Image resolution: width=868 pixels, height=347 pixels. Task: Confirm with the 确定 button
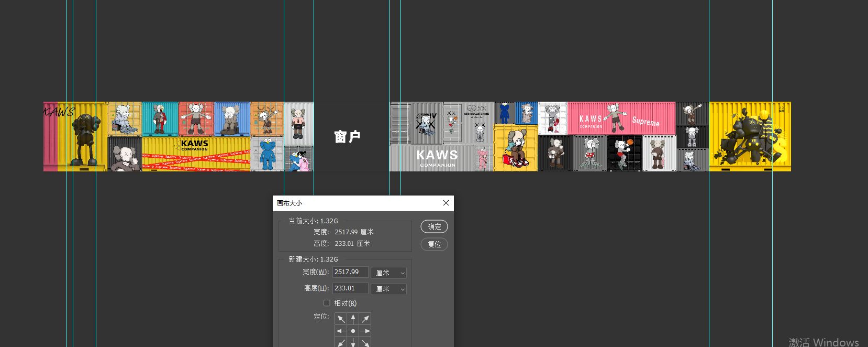click(435, 226)
